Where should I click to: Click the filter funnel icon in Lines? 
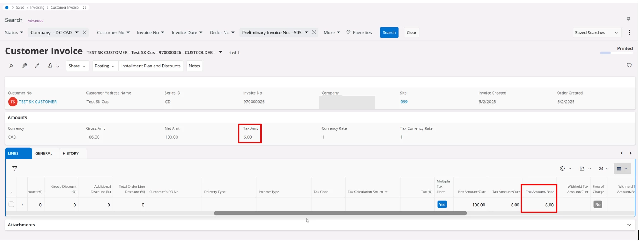coord(15,169)
